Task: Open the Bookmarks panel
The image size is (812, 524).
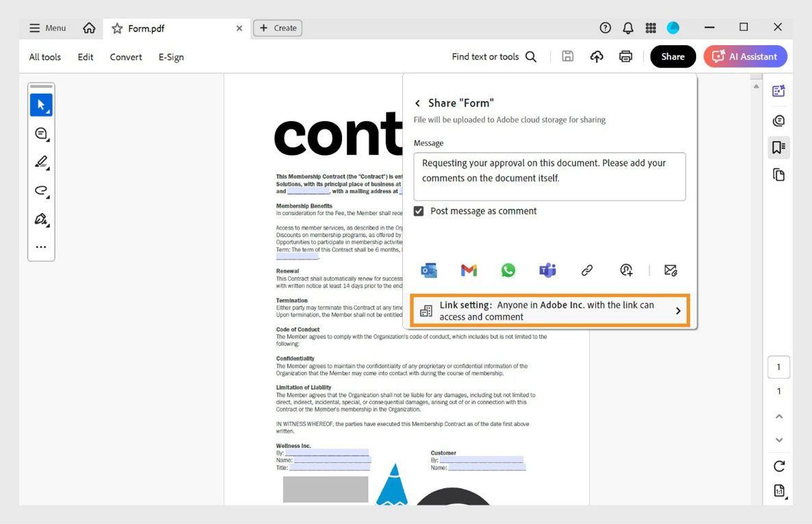Action: 778,147
